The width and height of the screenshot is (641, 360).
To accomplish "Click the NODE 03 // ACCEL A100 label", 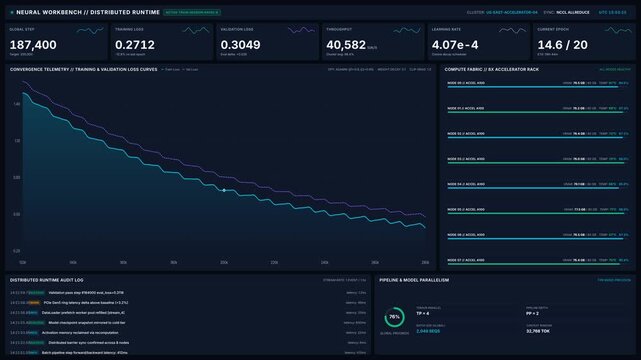I will point(466,159).
